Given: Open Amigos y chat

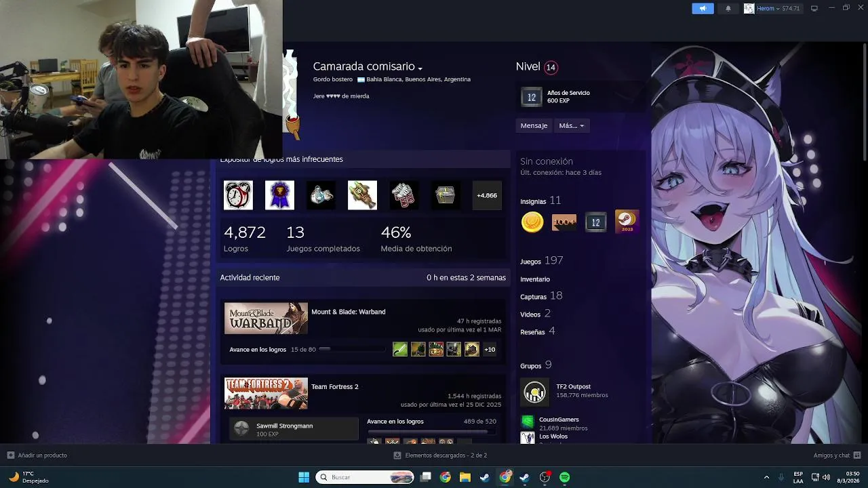Looking at the screenshot, I should [x=837, y=455].
